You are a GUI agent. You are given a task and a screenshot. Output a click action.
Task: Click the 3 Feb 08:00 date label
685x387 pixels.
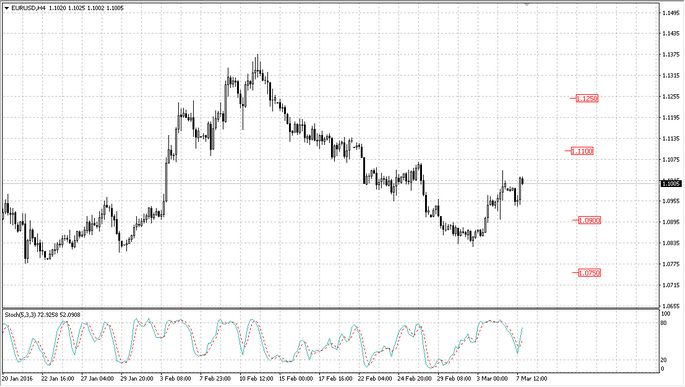click(176, 378)
